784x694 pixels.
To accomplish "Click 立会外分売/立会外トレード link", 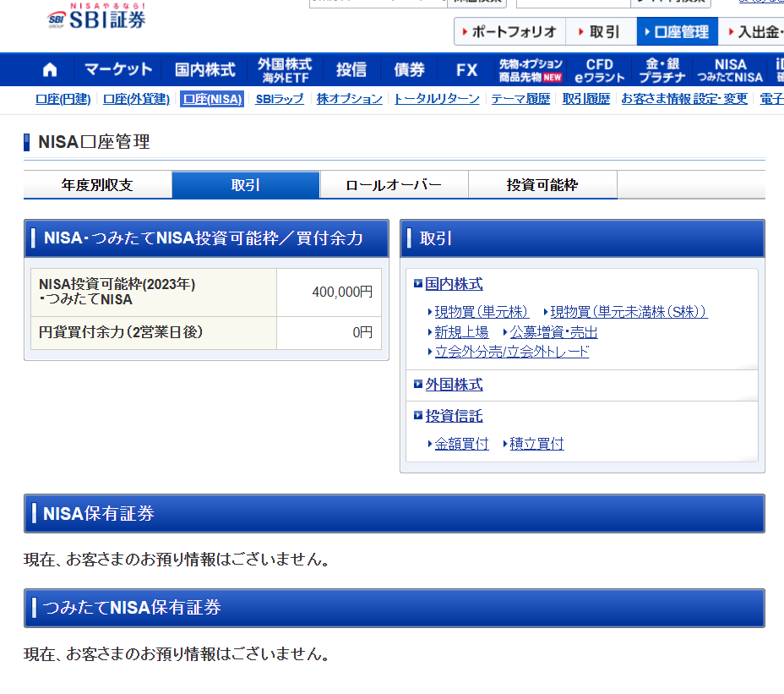I will click(x=511, y=352).
